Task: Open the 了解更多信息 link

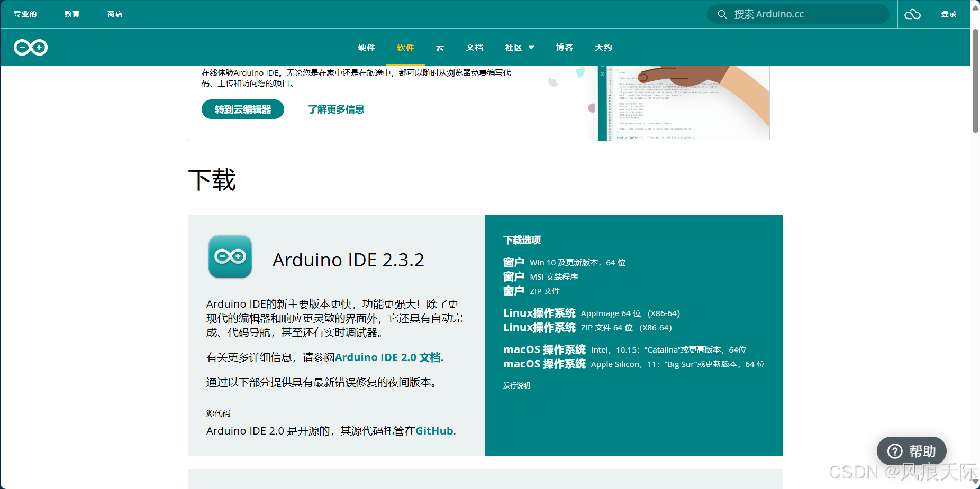Action: click(x=336, y=109)
